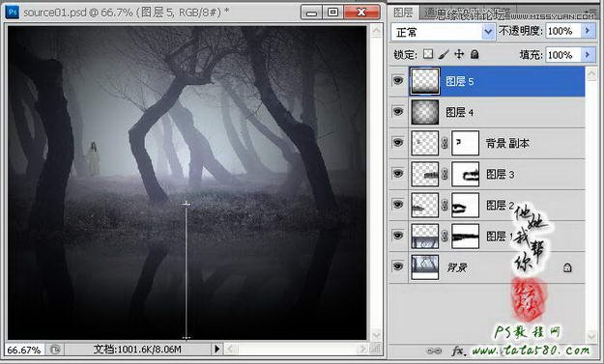Click the window resize grip corner
The width and height of the screenshot is (604, 364).
click(x=376, y=349)
